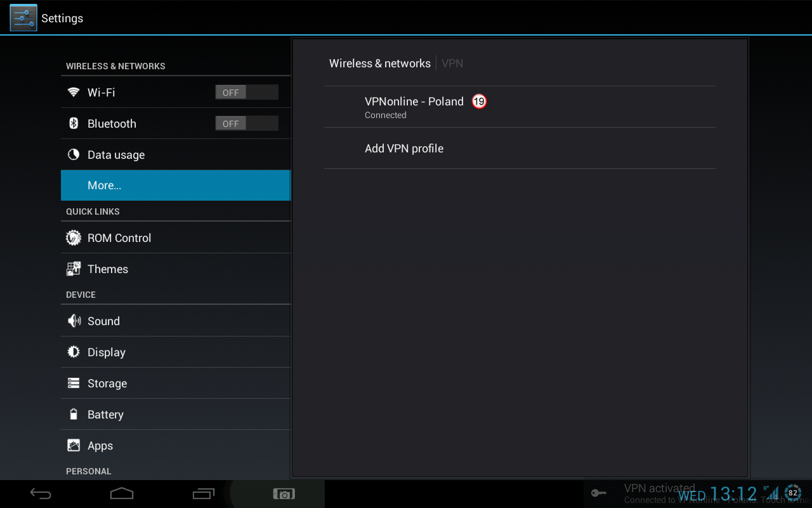Tap the Bluetooth symbol icon
The image size is (812, 508).
[74, 123]
